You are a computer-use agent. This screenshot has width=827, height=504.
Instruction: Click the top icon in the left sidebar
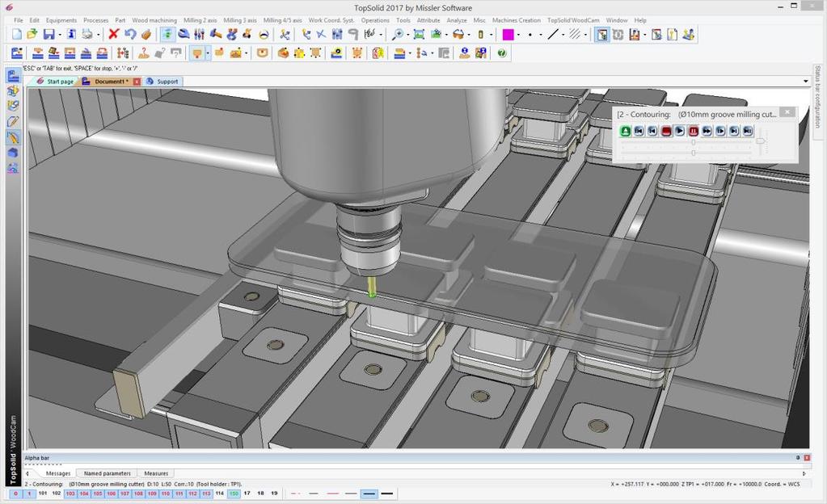tap(13, 75)
